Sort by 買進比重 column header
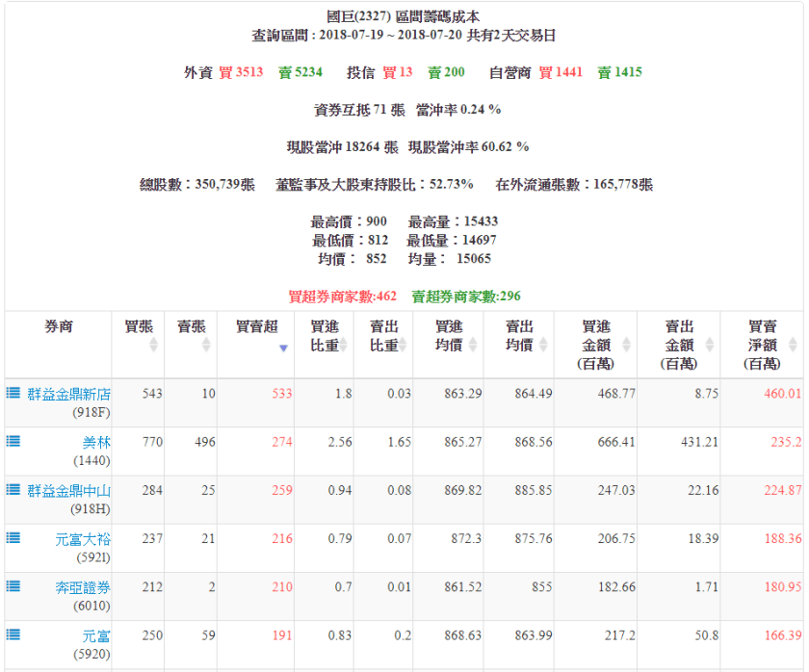Viewport: 809px width, 672px height. (x=324, y=336)
